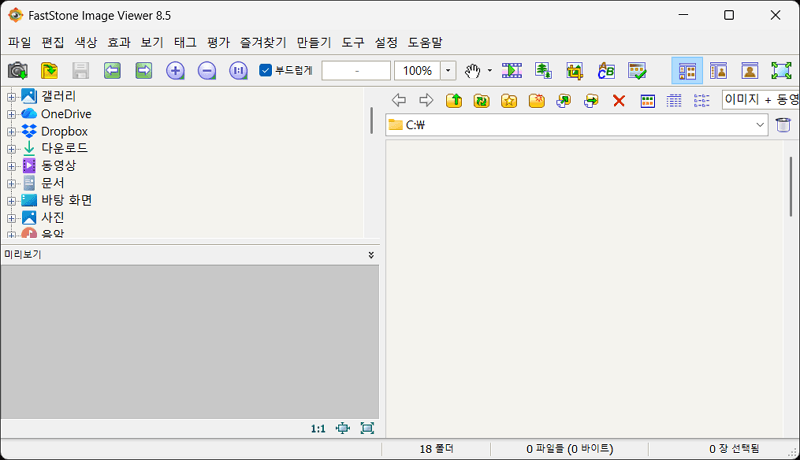Switch to thumbnails view mode icon
This screenshot has width=800, height=460.
click(x=647, y=100)
